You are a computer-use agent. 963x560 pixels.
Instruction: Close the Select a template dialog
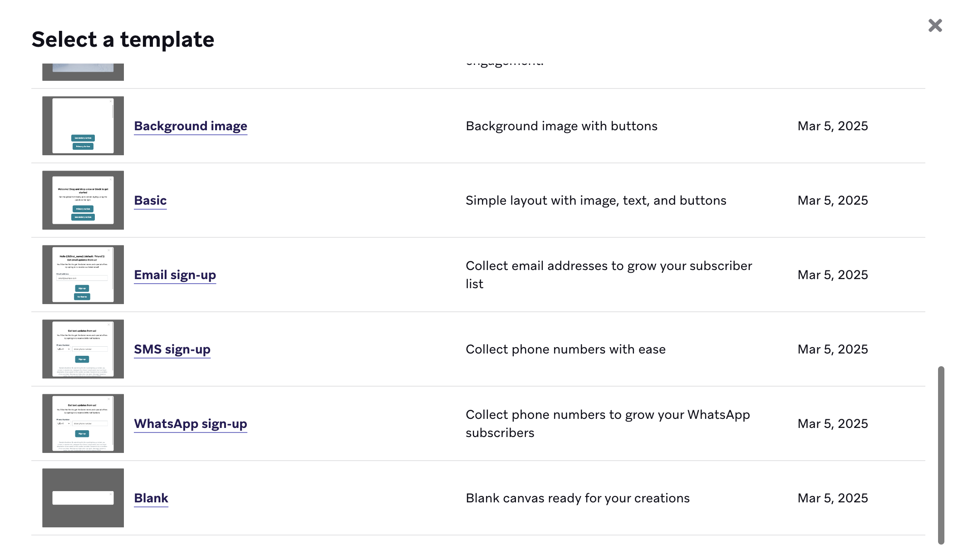click(935, 25)
